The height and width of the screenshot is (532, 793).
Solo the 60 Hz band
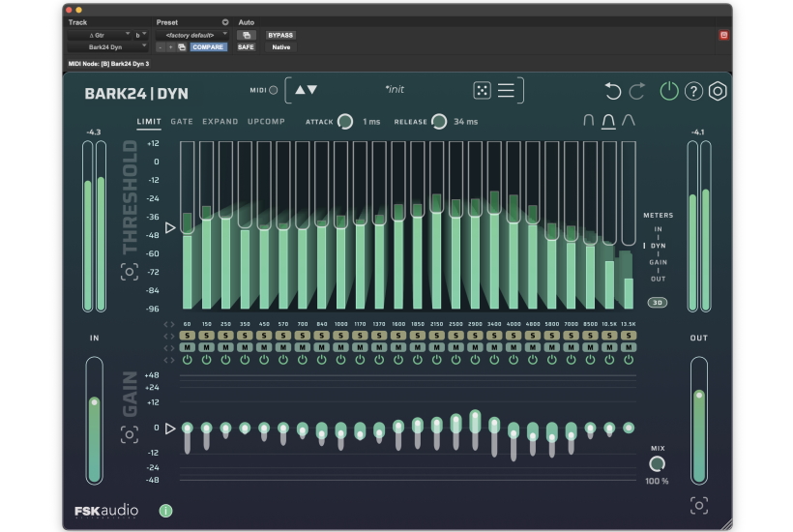187,336
